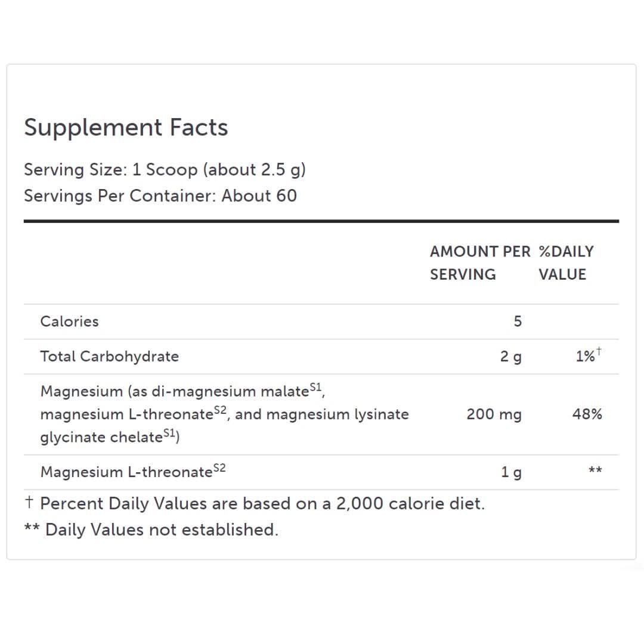The image size is (644, 644).
Task: Select the Total Carbohydrate row label
Action: [109, 357]
